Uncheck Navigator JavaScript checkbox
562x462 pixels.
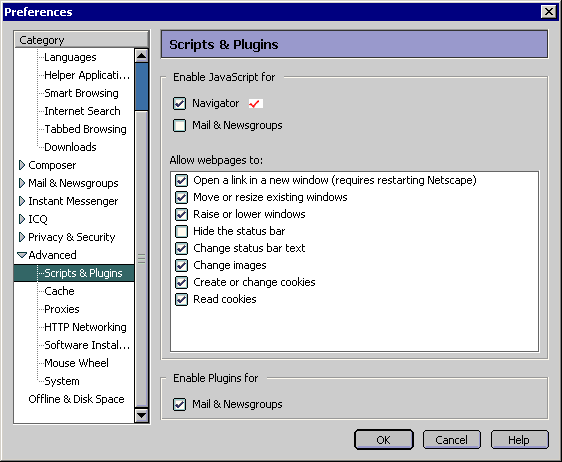click(179, 104)
